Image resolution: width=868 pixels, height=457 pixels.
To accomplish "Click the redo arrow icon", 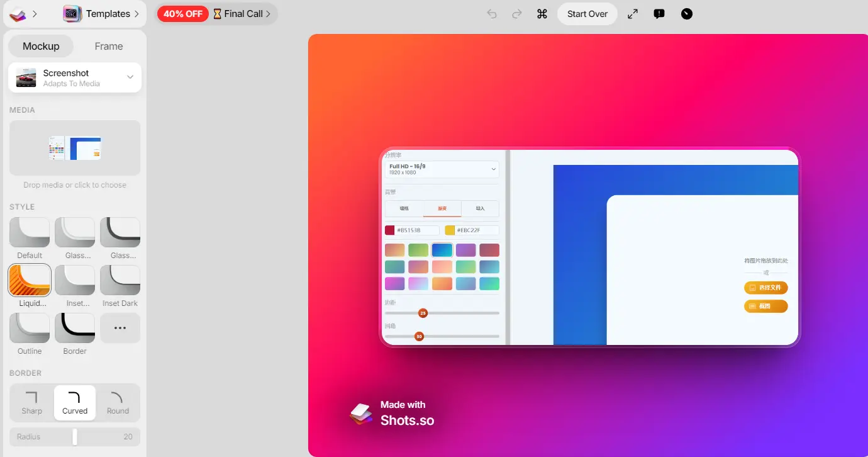I will pyautogui.click(x=517, y=14).
